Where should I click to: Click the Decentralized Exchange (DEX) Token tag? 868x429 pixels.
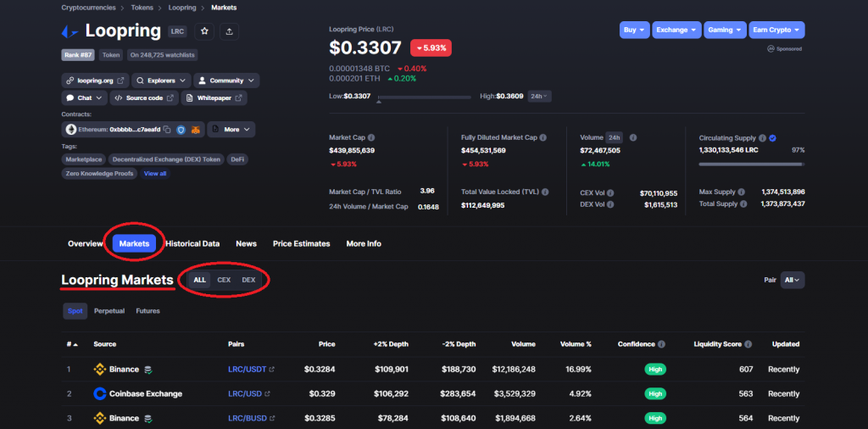pyautogui.click(x=166, y=159)
